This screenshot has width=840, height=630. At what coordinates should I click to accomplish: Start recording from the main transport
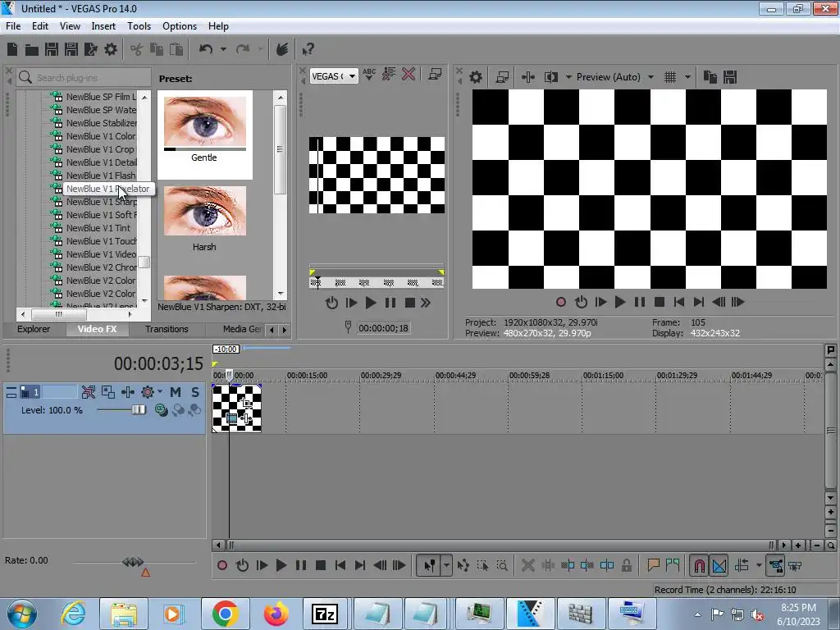222,566
